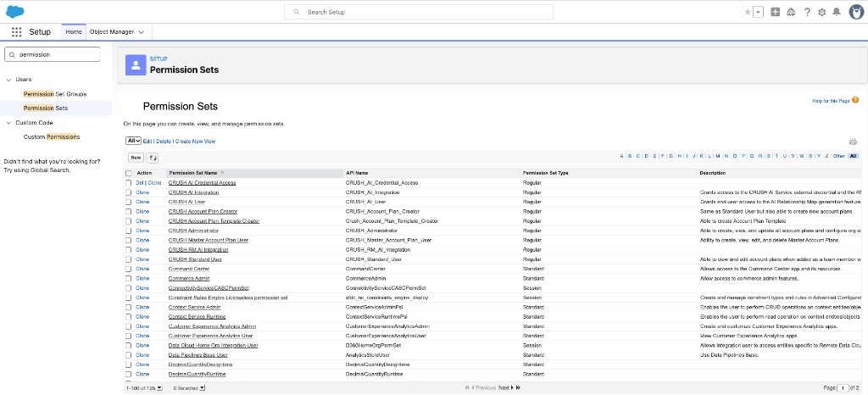Click Del for CRUSH AI Credential Access
The image size is (868, 395).
140,182
